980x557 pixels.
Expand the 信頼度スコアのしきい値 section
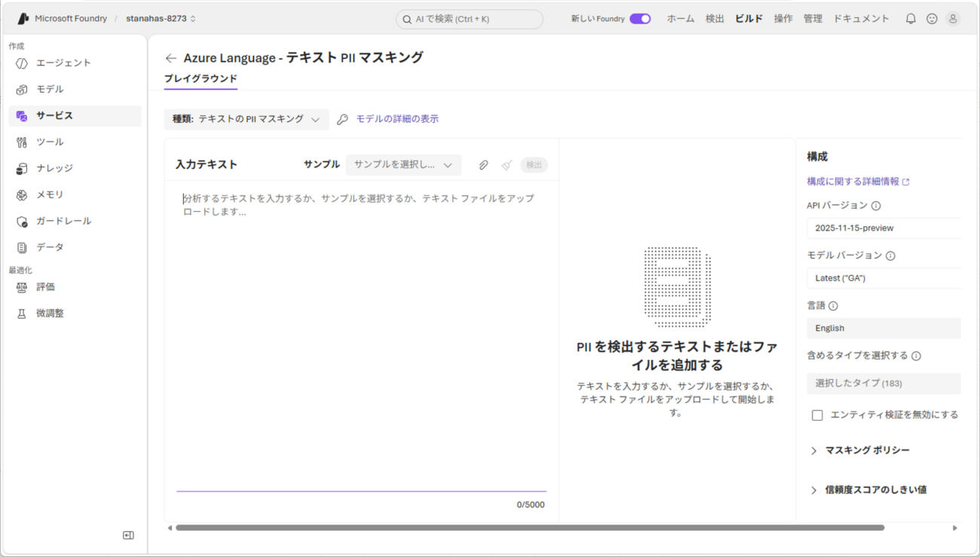click(868, 490)
